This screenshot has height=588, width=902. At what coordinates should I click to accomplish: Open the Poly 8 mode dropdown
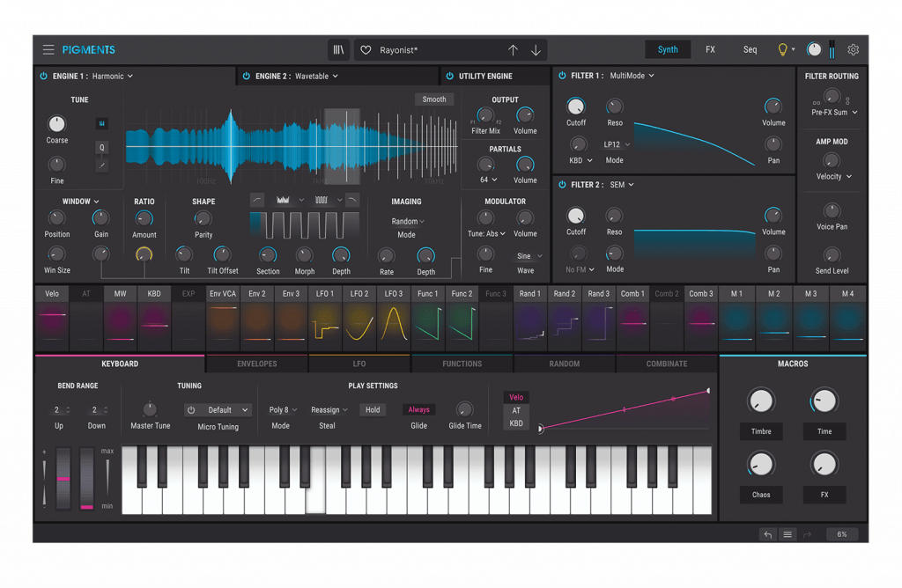tap(283, 410)
